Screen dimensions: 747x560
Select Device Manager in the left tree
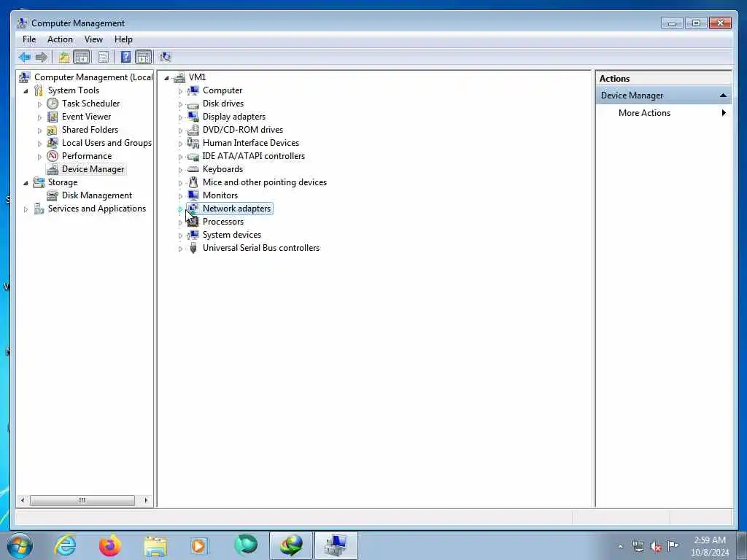(x=93, y=169)
